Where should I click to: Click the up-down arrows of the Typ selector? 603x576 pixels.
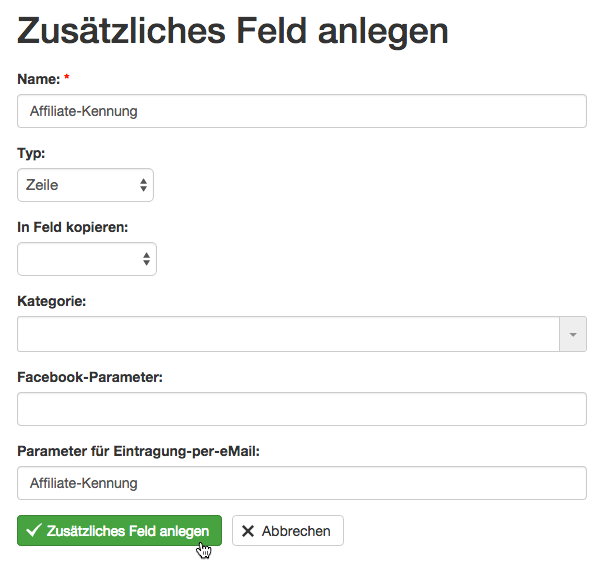[143, 185]
